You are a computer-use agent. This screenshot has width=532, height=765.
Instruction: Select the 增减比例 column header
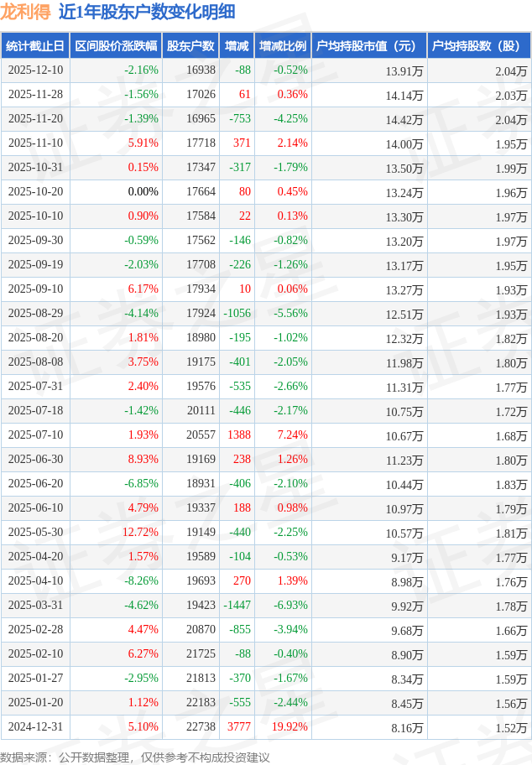(283, 46)
